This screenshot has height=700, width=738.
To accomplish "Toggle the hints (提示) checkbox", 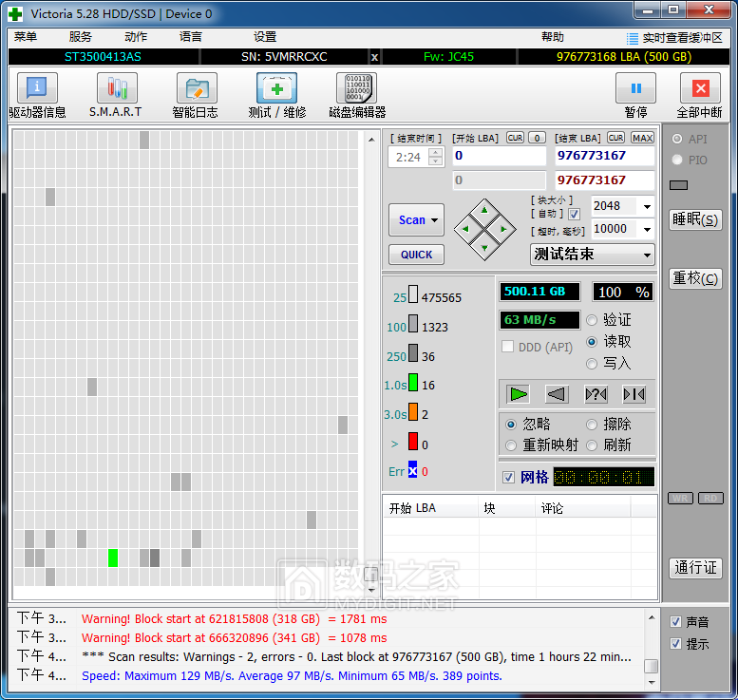I will pyautogui.click(x=676, y=644).
